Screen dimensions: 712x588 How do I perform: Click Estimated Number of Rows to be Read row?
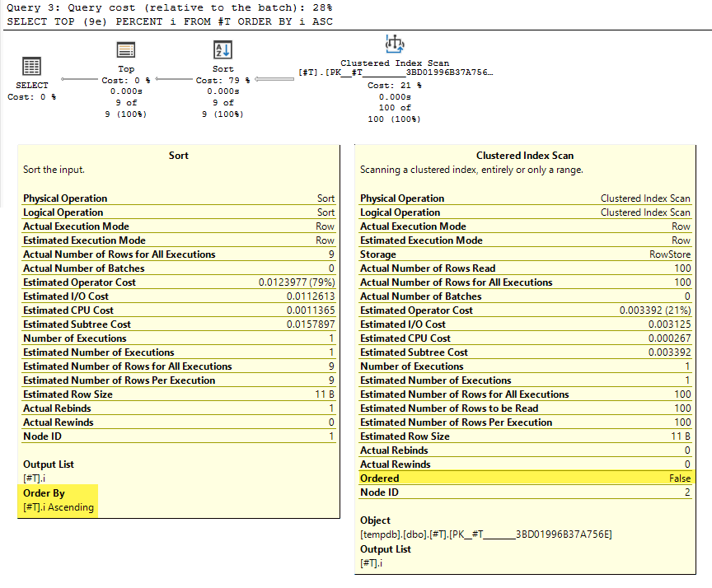(526, 408)
